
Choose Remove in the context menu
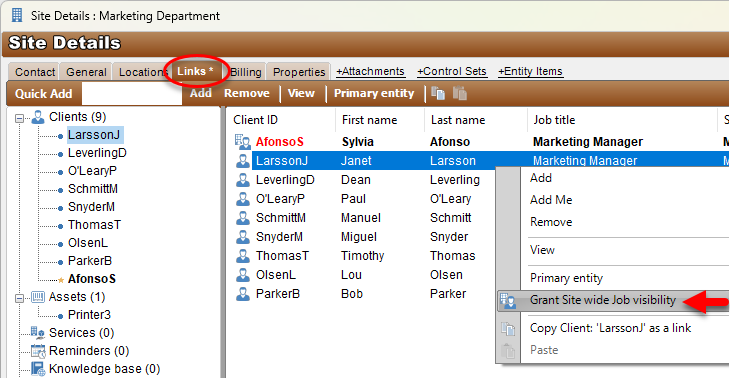point(551,222)
